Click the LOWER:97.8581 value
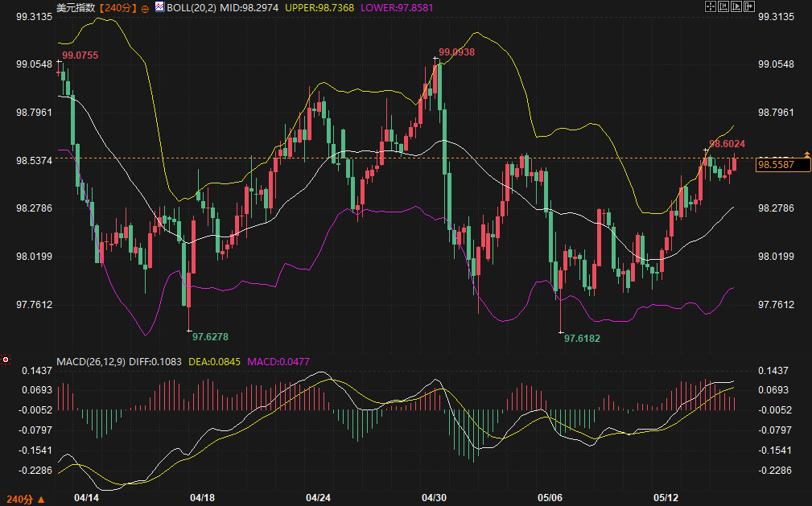This screenshot has width=812, height=506. coord(397,8)
